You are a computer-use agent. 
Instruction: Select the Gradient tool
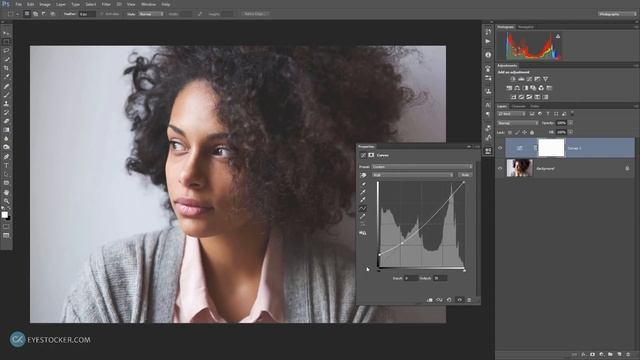pyautogui.click(x=6, y=130)
